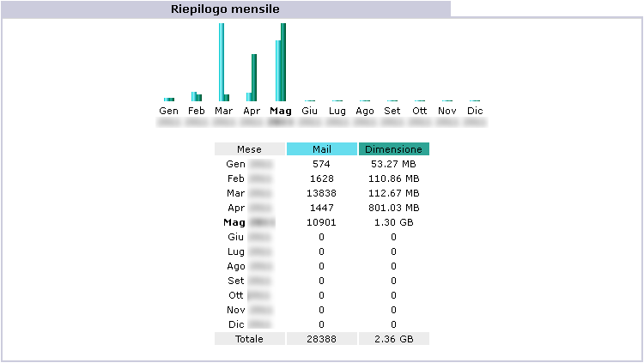Click the small Gen chart bar
Viewport: 644px width, 363px height.
(169, 100)
